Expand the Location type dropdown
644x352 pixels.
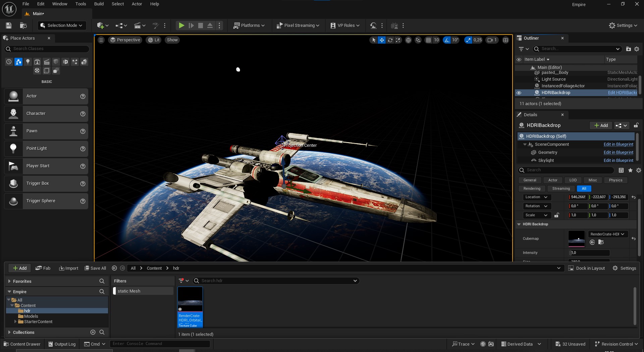click(x=537, y=197)
